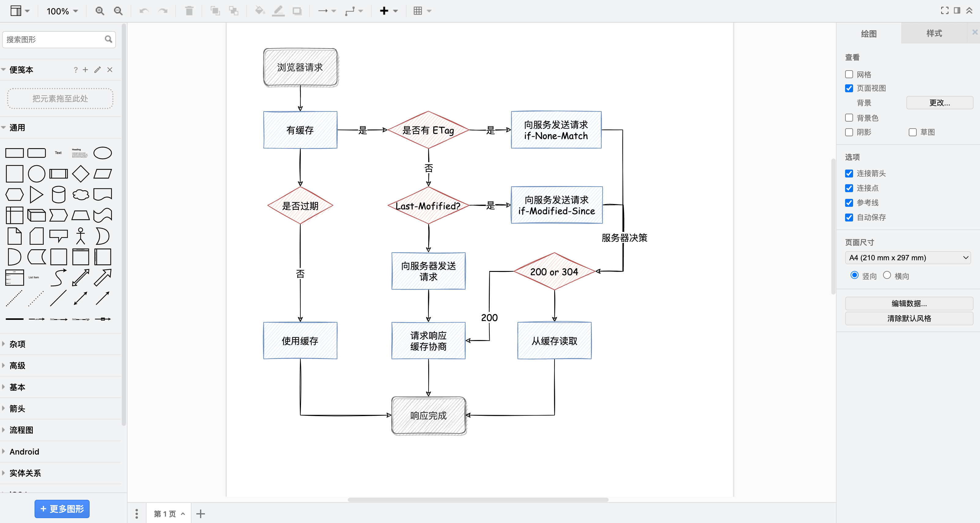The image size is (980, 523).
Task: Toggle the 草图 sketch checkbox
Action: pyautogui.click(x=912, y=132)
